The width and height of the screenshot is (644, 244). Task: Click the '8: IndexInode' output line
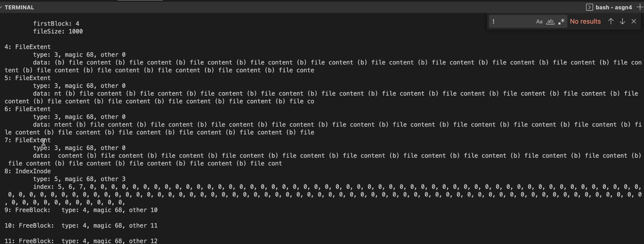28,171
